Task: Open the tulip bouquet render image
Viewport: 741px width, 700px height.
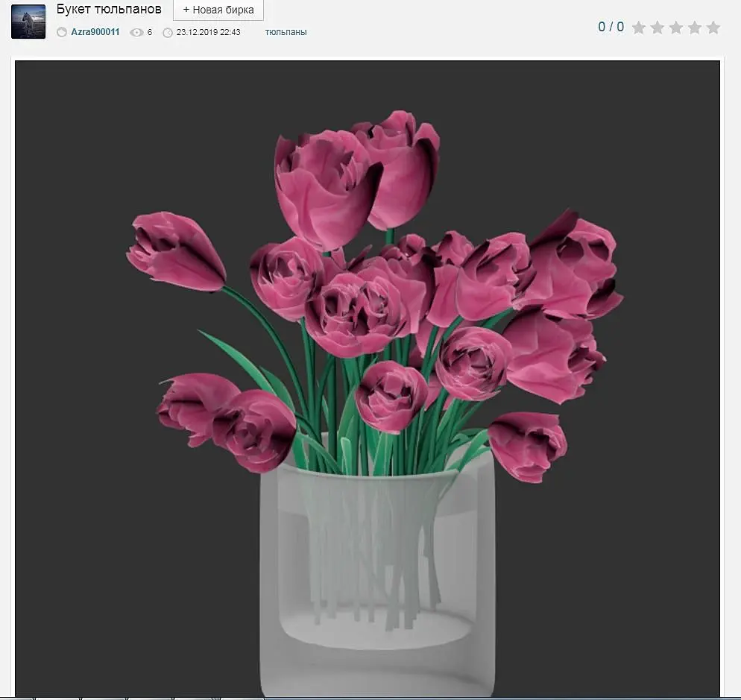Action: click(368, 378)
